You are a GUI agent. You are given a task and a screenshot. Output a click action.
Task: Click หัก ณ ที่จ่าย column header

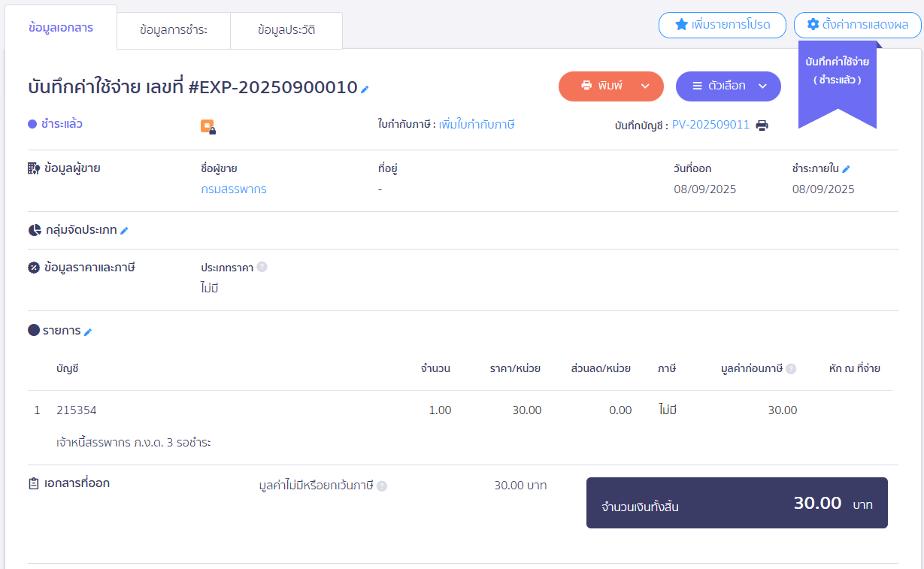(x=855, y=368)
